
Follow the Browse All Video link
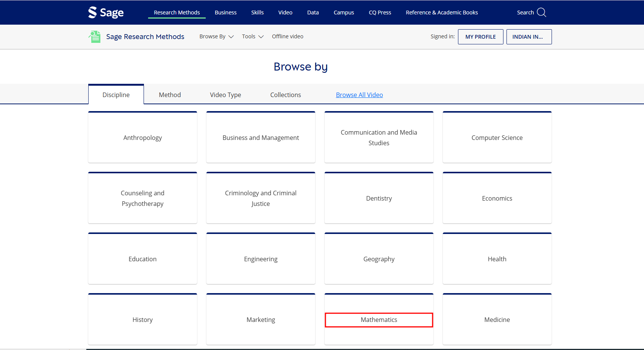(359, 95)
